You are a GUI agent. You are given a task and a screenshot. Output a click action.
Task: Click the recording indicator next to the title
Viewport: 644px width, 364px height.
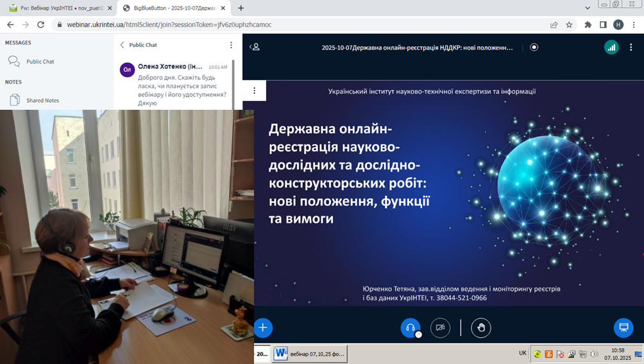[x=534, y=47]
